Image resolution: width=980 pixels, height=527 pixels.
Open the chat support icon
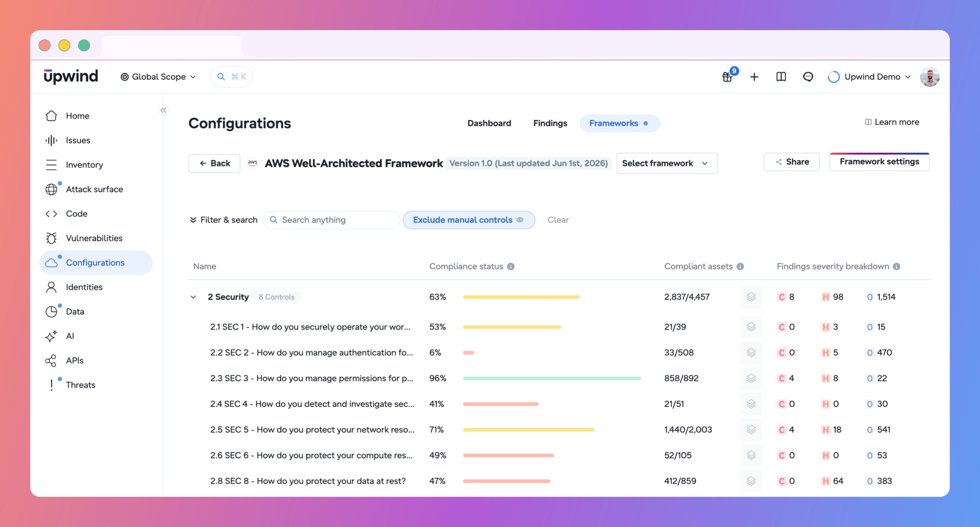[808, 77]
